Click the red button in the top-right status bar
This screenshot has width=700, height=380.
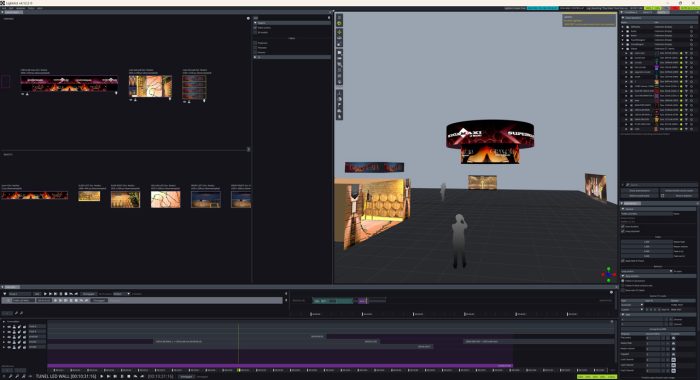[675, 8]
